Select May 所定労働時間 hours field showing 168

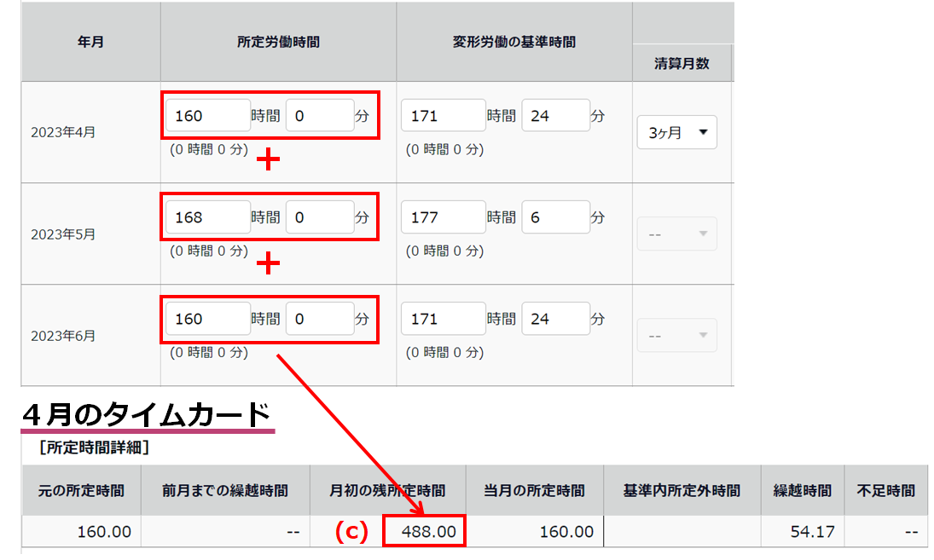[x=208, y=217]
